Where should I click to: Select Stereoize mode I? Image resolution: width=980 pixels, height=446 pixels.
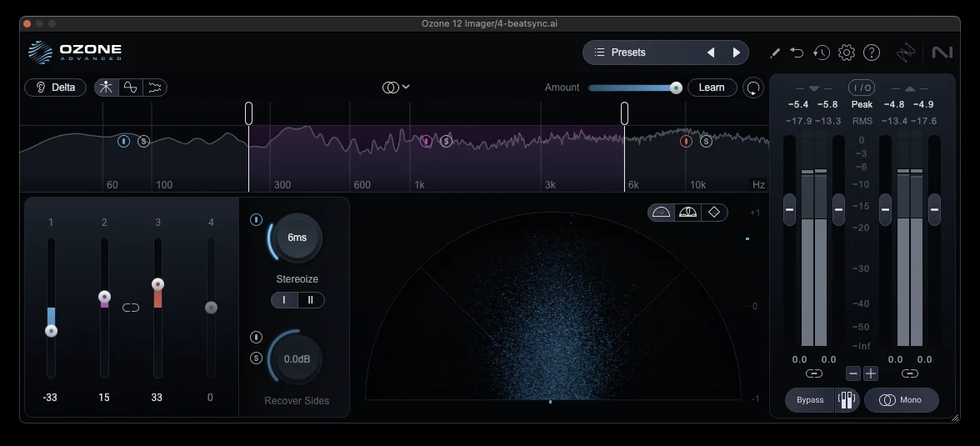(x=284, y=300)
